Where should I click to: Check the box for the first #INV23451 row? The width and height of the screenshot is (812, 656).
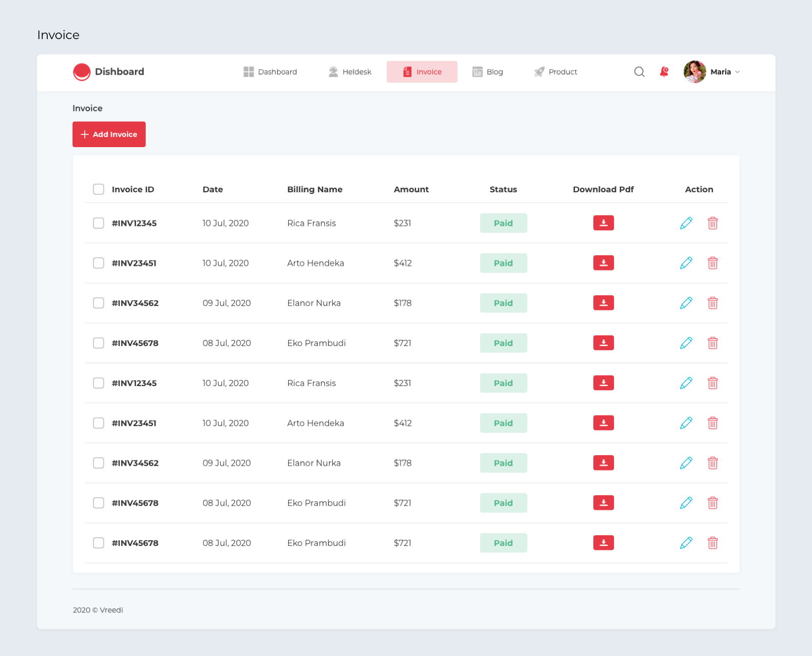point(98,263)
